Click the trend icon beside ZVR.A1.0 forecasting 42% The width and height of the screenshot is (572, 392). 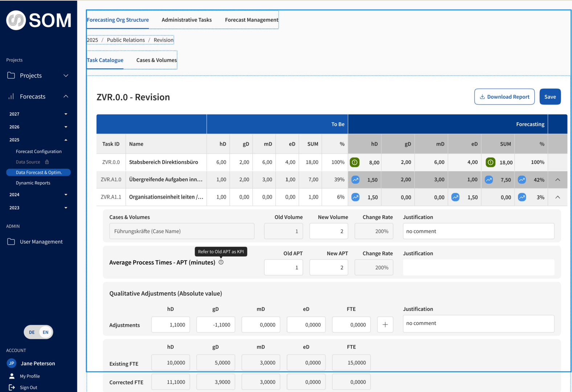click(522, 180)
